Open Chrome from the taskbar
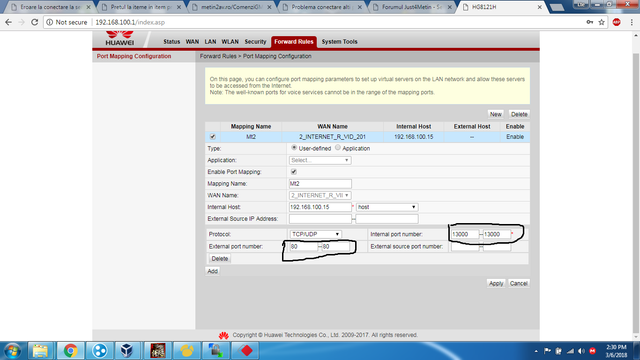 pyautogui.click(x=70, y=351)
